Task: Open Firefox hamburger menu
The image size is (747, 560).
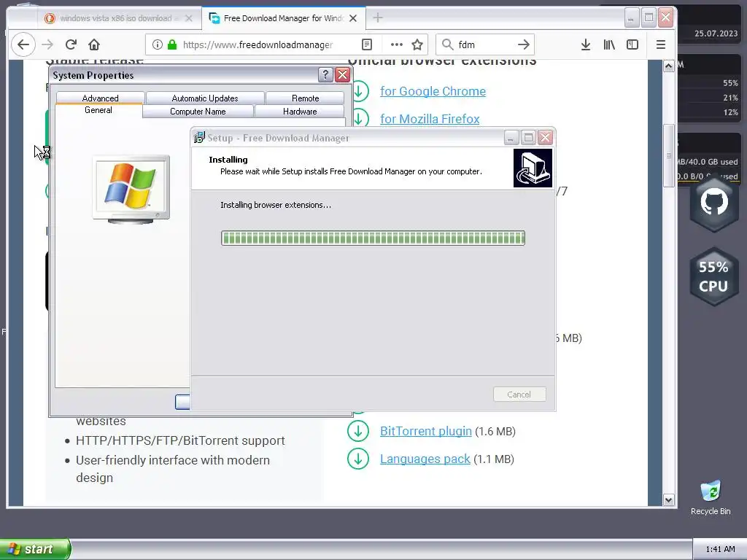Action: 661,44
